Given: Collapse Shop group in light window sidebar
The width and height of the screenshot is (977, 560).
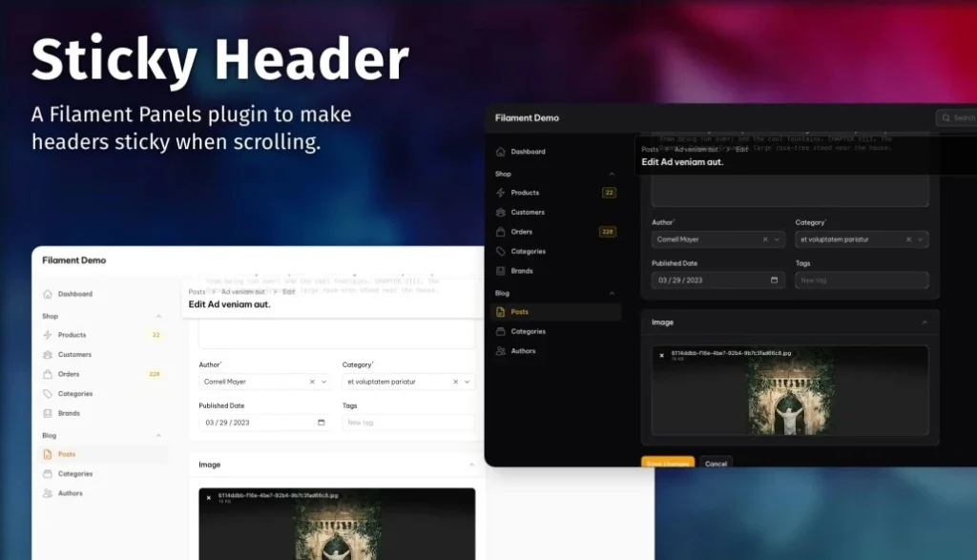Looking at the screenshot, I should point(158,317).
